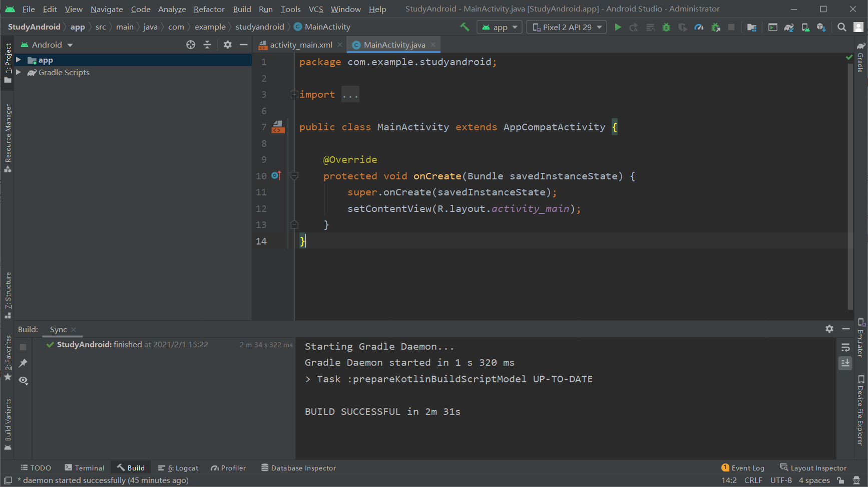Open Project Structure icon in toolbar
868x487 pixels.
751,27
